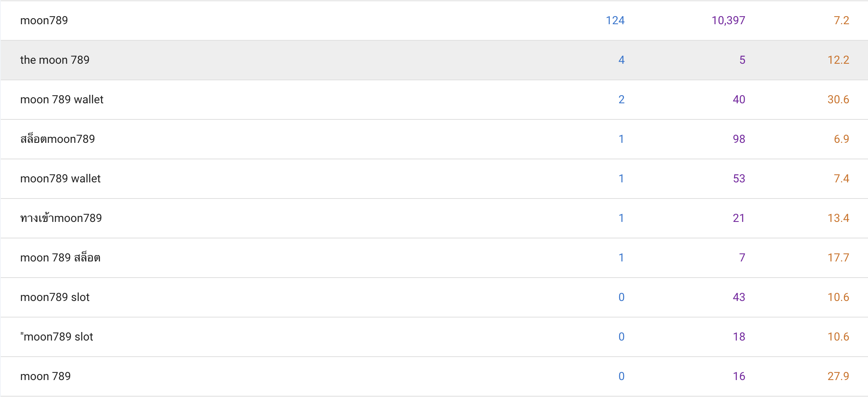The image size is (868, 397).
Task: Click the 13.4 position for ทางเข้าmoon789
Action: tap(838, 218)
